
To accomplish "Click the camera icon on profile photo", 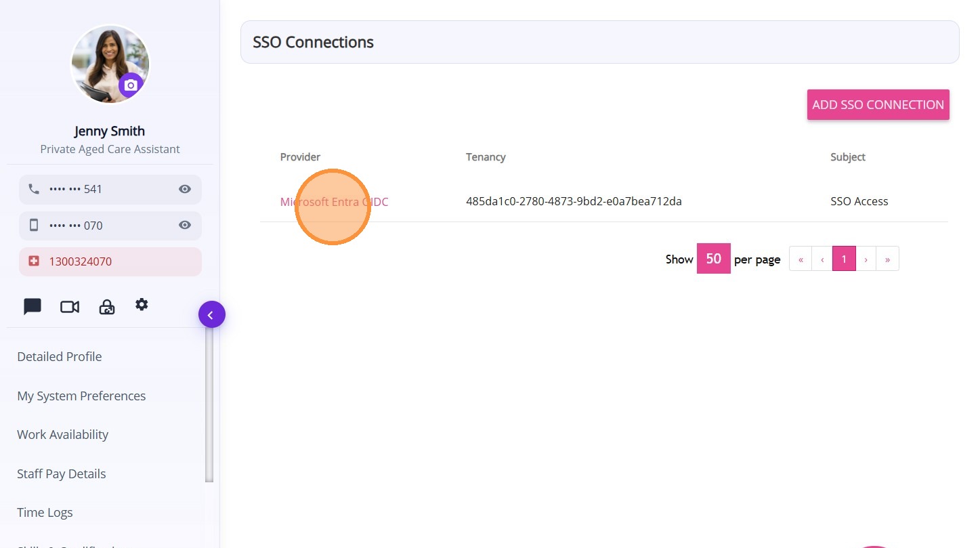I will 131,85.
